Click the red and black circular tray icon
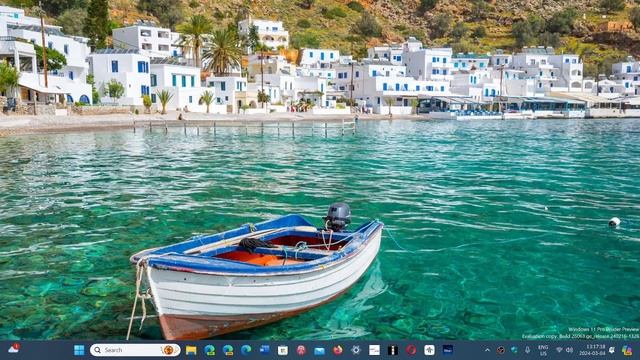 click(x=501, y=350)
